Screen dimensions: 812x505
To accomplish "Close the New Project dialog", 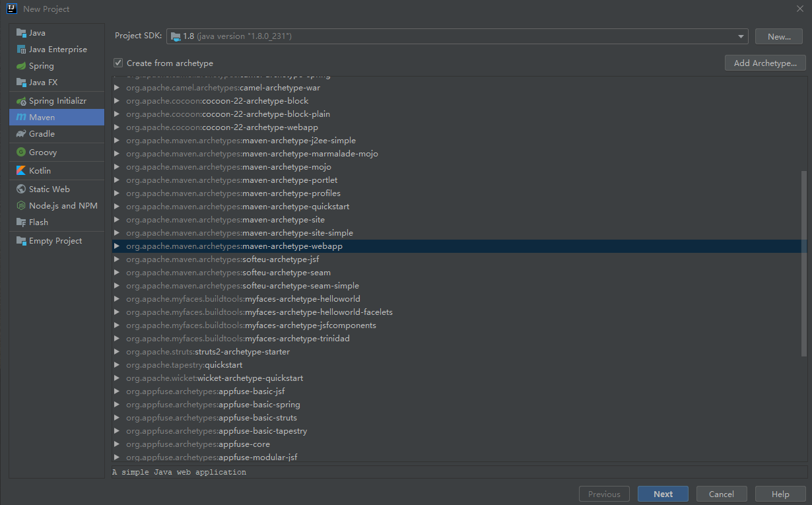I will [800, 9].
